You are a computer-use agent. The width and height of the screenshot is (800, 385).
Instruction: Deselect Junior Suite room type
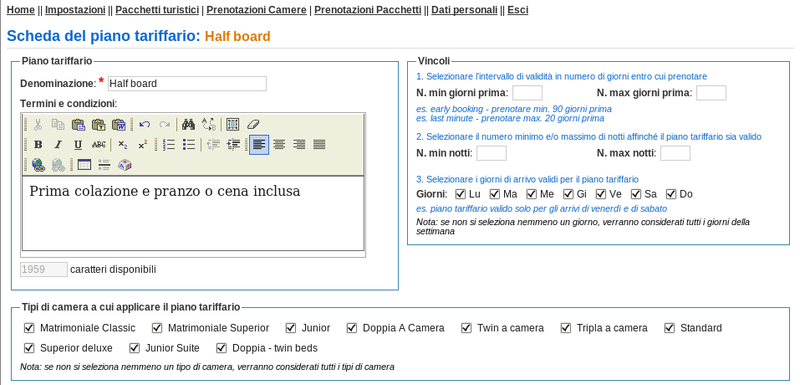[x=135, y=348]
